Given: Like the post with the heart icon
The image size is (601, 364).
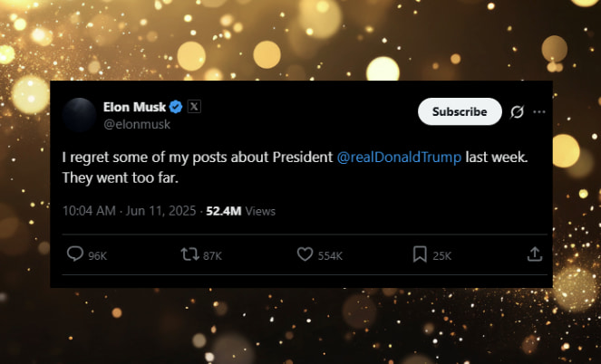Looking at the screenshot, I should coord(305,254).
